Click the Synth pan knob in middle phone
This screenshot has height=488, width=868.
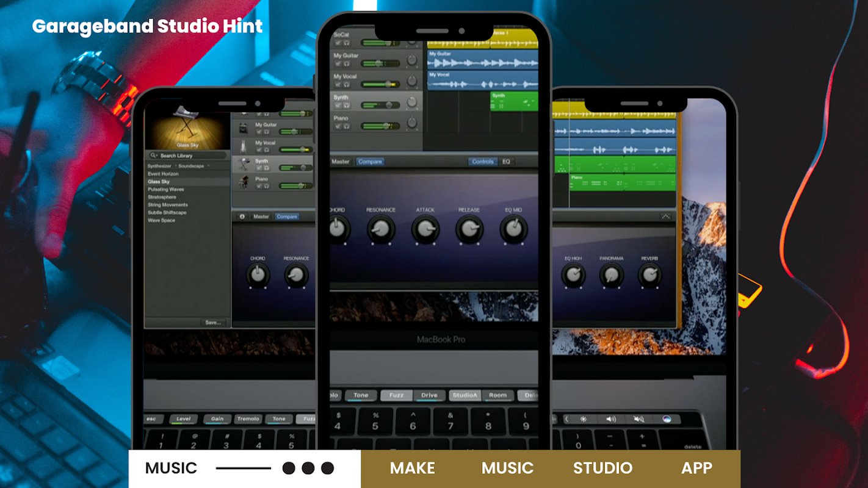coord(412,102)
